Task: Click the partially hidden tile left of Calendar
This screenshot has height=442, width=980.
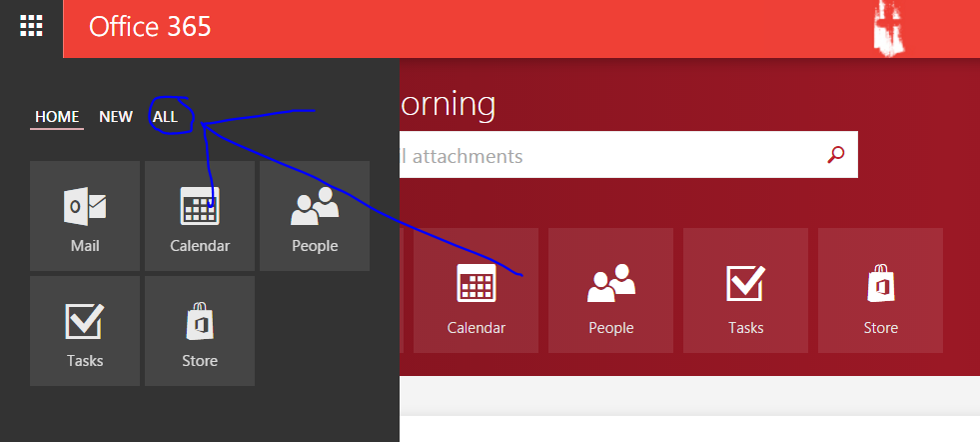Action: coord(402,290)
